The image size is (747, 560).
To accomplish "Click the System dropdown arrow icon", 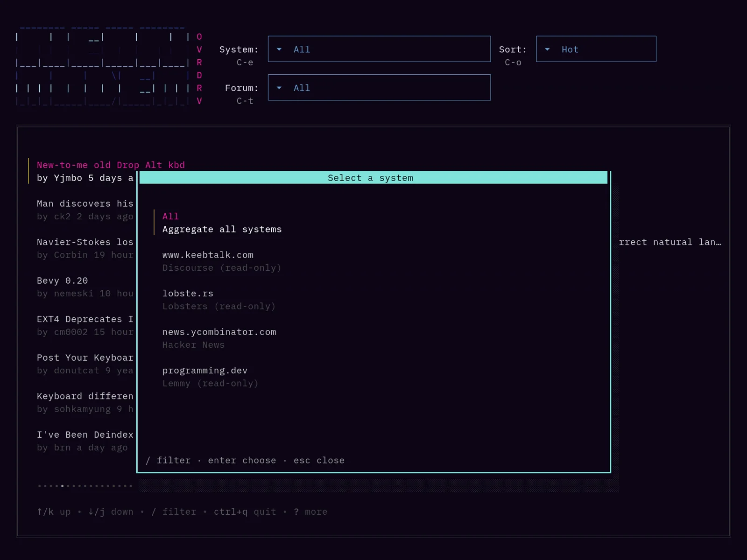I will pyautogui.click(x=279, y=49).
